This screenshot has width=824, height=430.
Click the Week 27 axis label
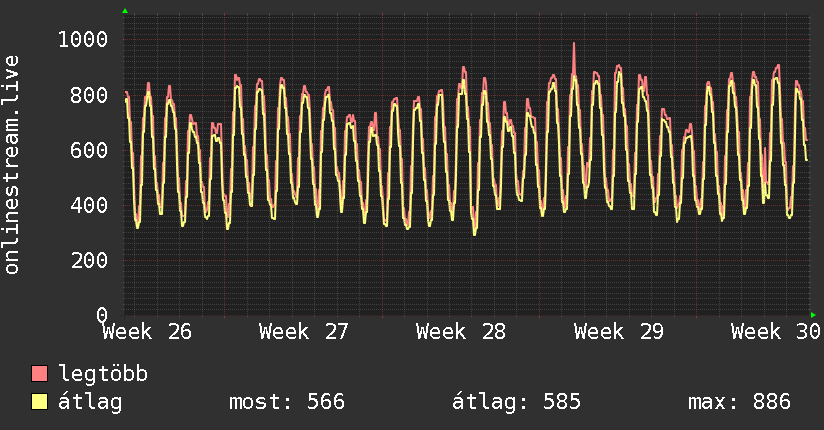(304, 332)
